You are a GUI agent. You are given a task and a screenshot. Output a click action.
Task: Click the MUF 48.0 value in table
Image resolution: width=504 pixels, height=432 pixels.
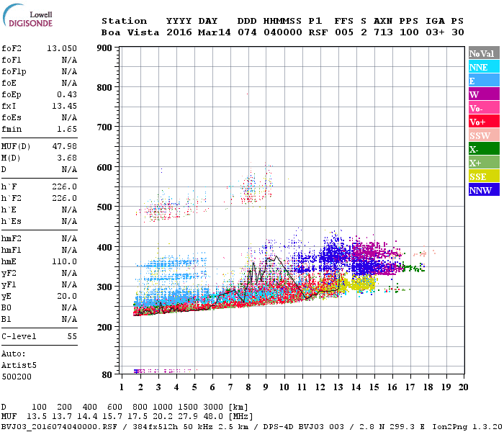coord(213,417)
